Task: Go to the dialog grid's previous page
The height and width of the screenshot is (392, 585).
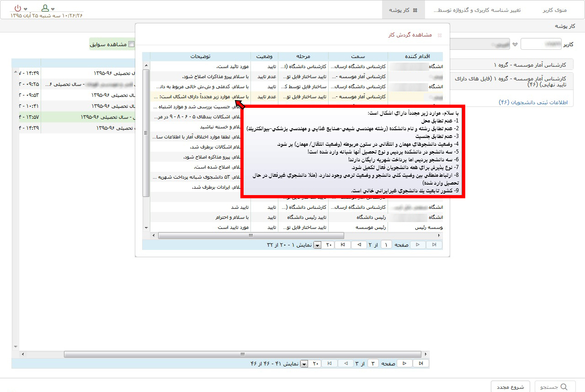Action: tap(359, 245)
